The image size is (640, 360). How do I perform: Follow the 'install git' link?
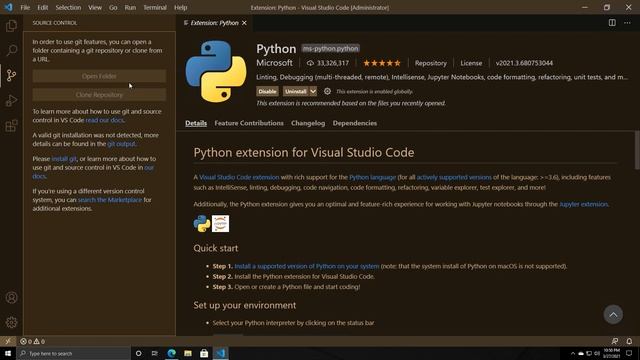[x=64, y=159]
